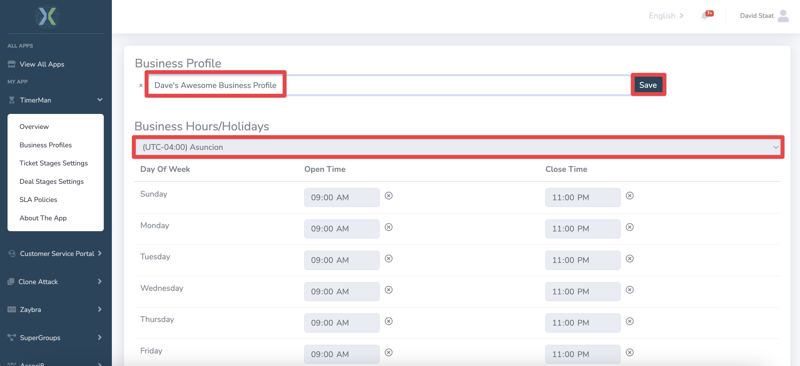Viewport: 800px width, 366px height.
Task: Clear Sunday open time with its x icon
Action: (x=388, y=196)
